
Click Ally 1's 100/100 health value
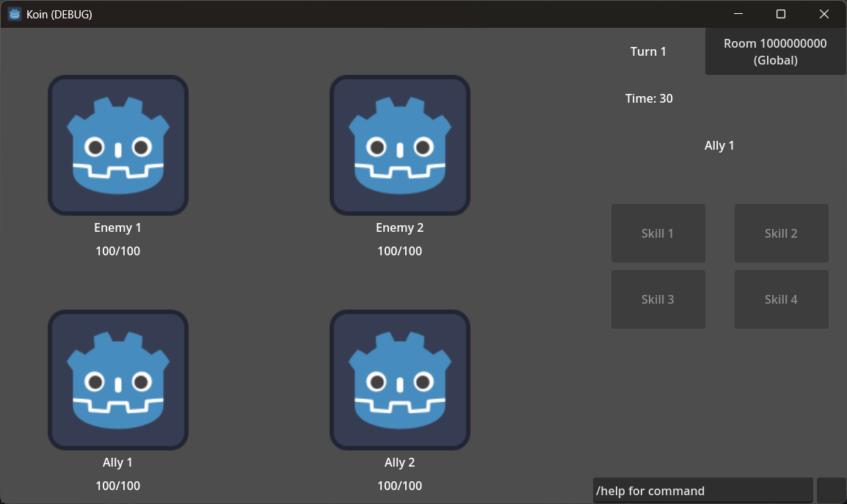(117, 486)
